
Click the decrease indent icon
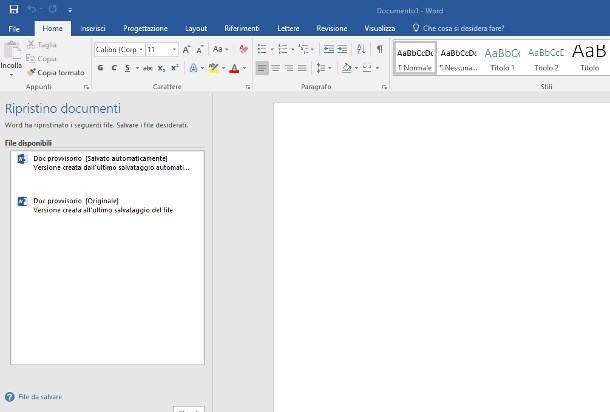pos(329,49)
